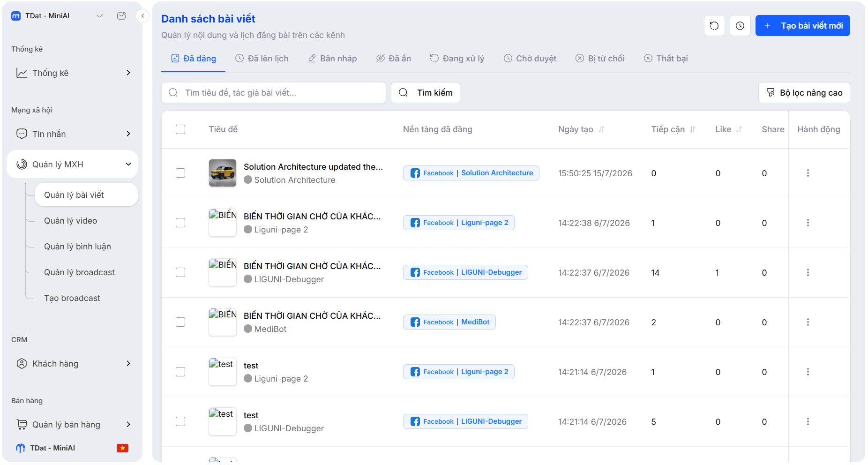Focus the post title search field
The width and height of the screenshot is (868, 465).
coord(273,93)
